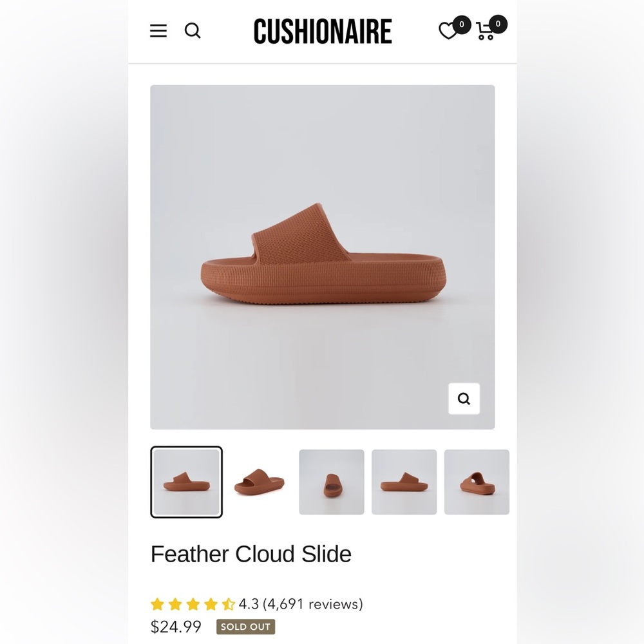Click the CUSHIONAIRE logo
Screen dimensions: 644x644
pos(323,30)
